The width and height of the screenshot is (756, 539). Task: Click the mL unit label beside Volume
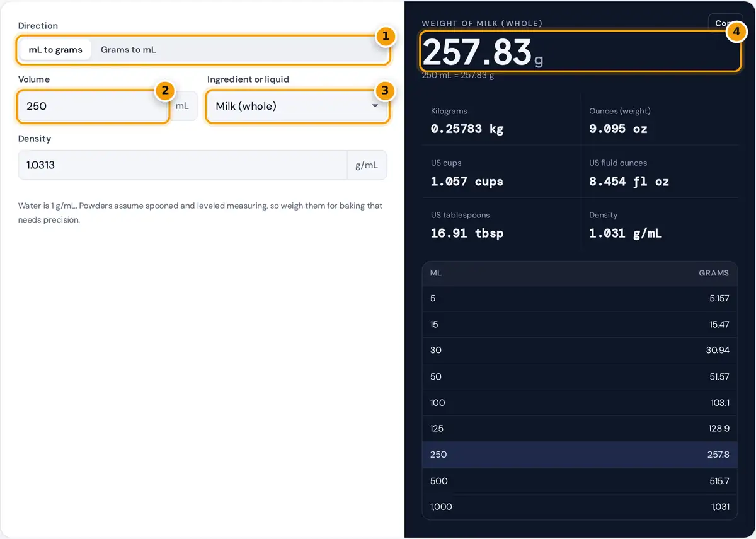[182, 106]
